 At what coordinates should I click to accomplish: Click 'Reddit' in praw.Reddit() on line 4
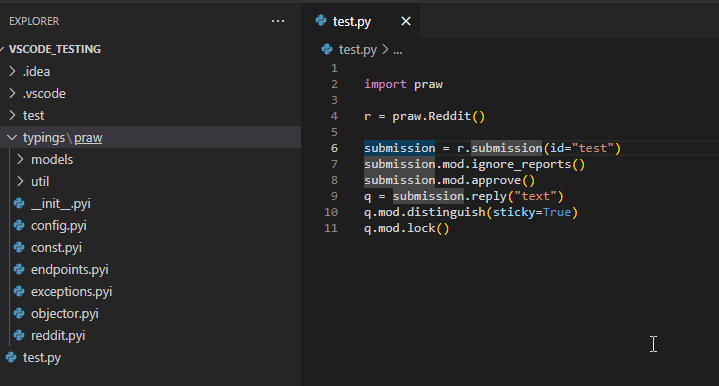click(449, 116)
